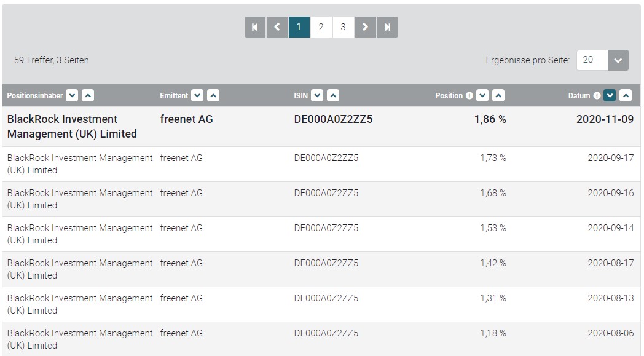Sort Emittent column ascending
Image resolution: width=644 pixels, height=356 pixels.
point(213,95)
